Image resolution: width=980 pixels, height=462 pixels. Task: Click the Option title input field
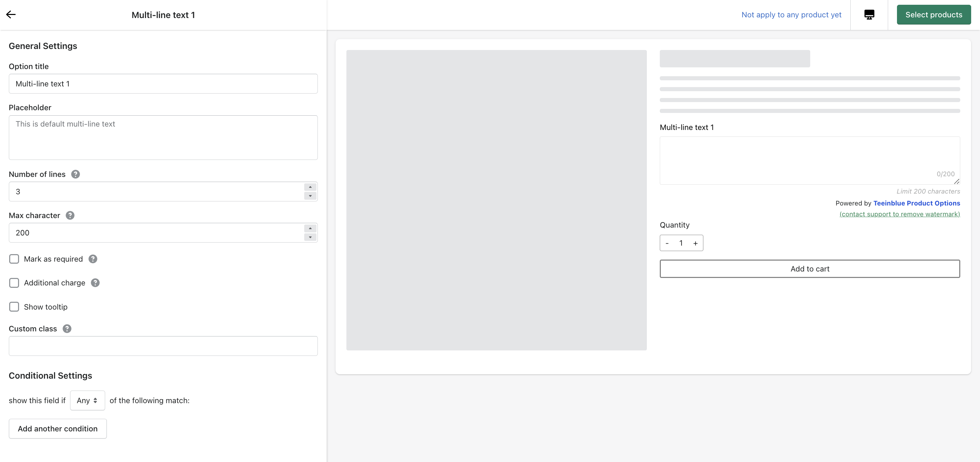click(x=163, y=84)
